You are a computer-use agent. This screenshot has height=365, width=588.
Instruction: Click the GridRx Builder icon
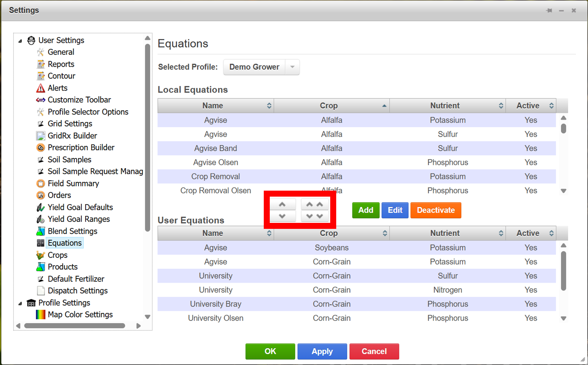pyautogui.click(x=40, y=136)
